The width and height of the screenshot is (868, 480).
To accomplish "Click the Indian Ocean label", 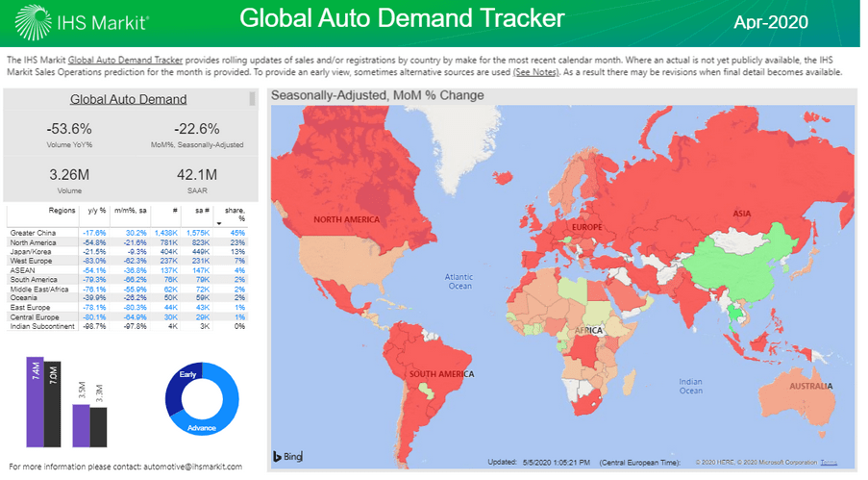I will [x=690, y=387].
